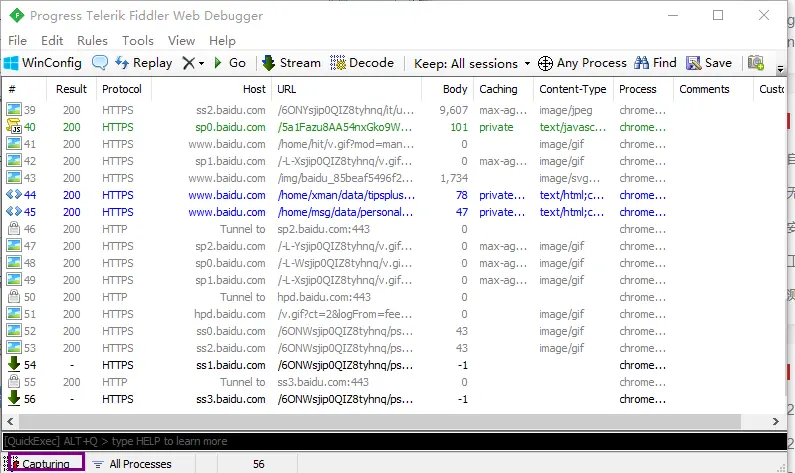Replay the selected sessions
This screenshot has height=473, width=795.
[x=143, y=63]
